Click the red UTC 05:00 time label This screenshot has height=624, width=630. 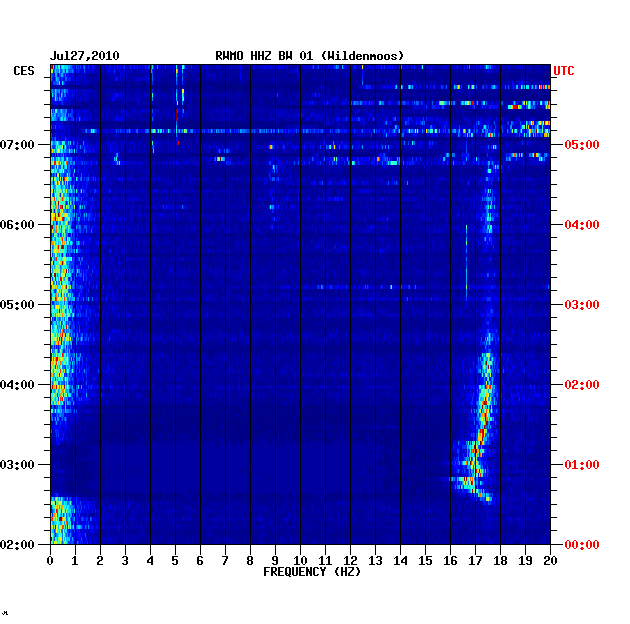[x=582, y=145]
